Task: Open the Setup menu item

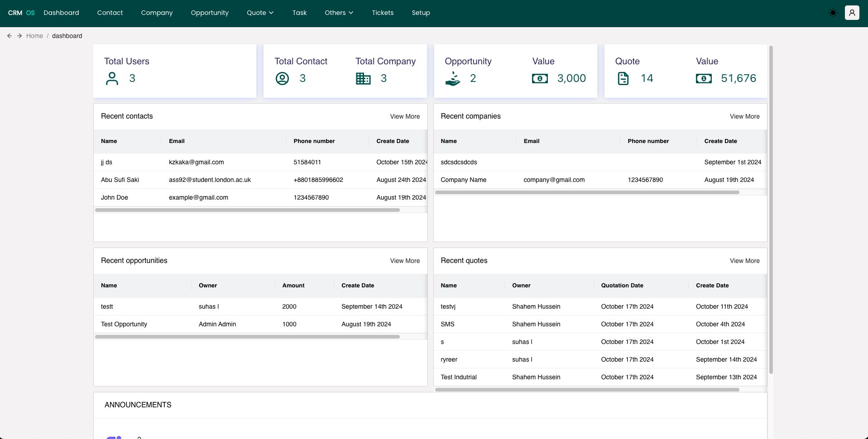Action: pos(421,13)
